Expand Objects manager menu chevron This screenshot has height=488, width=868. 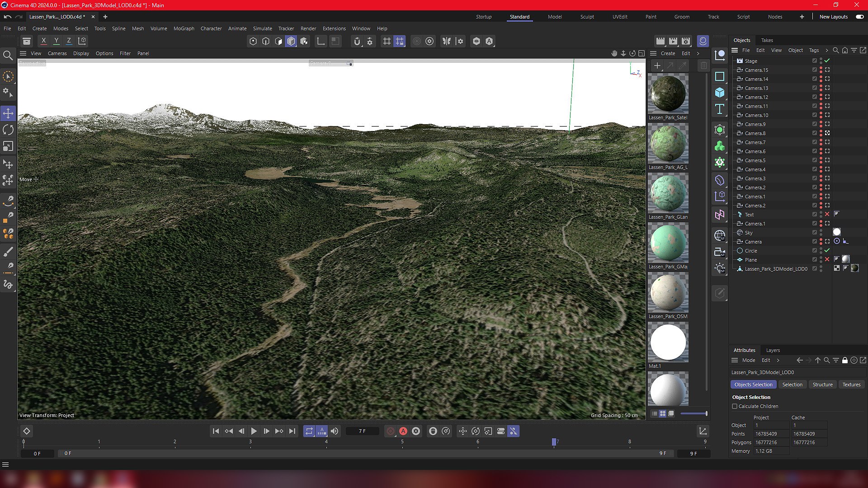(827, 50)
